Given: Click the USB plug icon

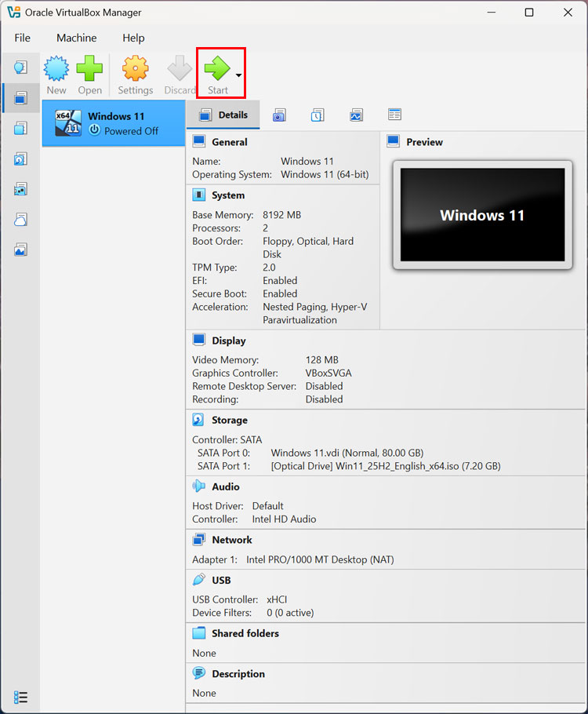Looking at the screenshot, I should [199, 579].
